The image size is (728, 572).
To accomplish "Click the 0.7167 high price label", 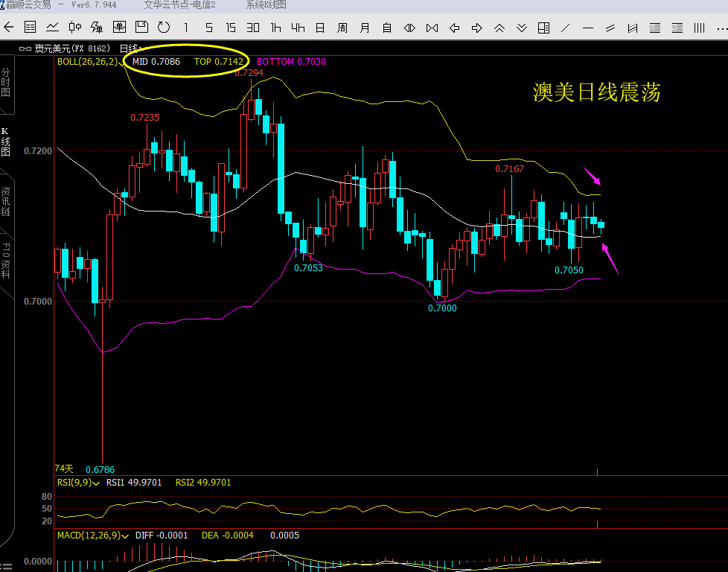I will 509,169.
